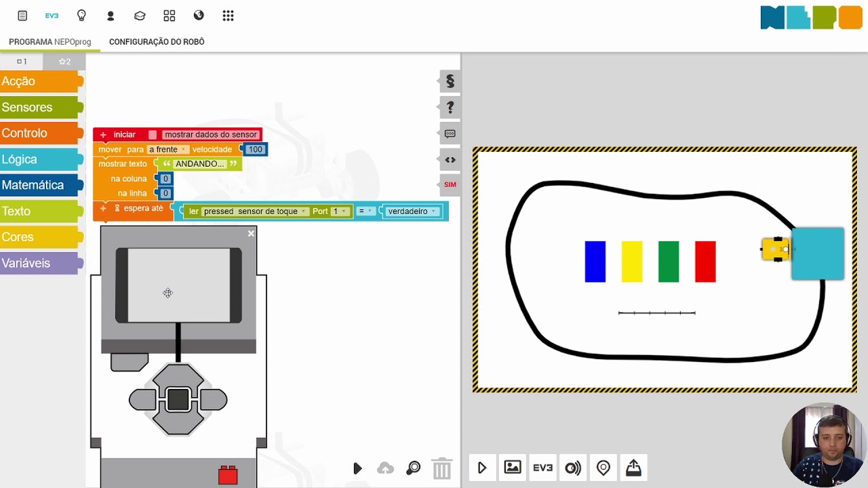Viewport: 868px width, 488px height.
Task: Open the Port 1 dropdown
Action: coord(340,211)
